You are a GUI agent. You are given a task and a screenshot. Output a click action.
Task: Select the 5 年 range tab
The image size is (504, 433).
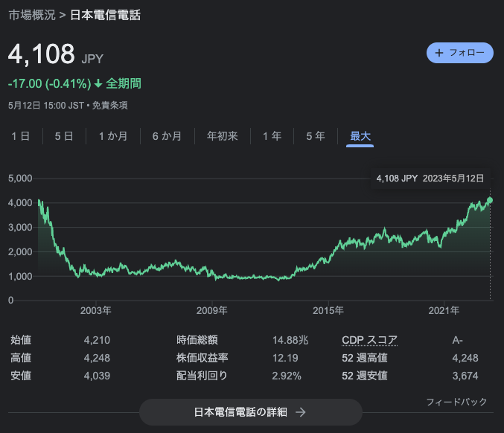316,136
